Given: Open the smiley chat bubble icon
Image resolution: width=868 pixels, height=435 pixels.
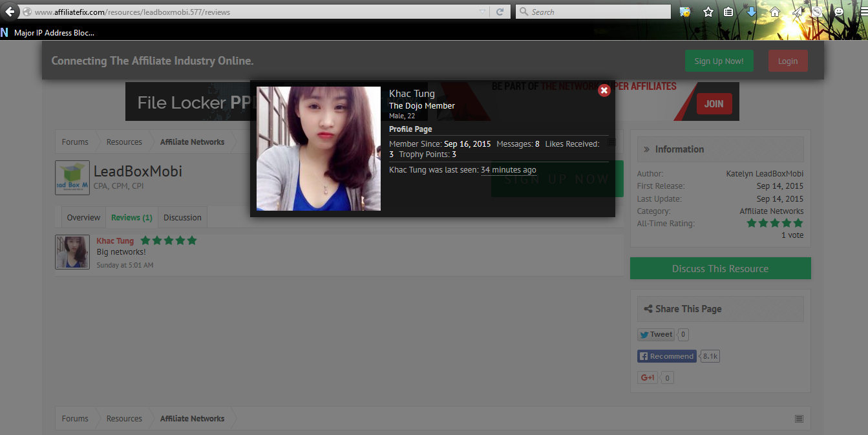Looking at the screenshot, I should [x=839, y=12].
